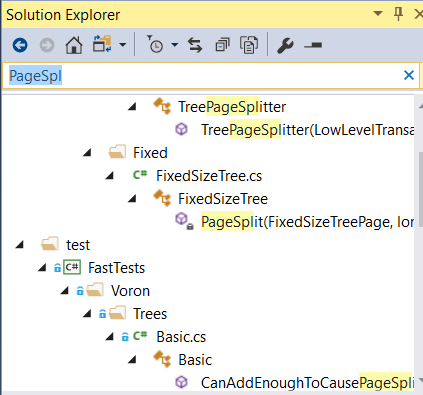The image size is (423, 395).
Task: Collapse the FixedSizeTree.cs file node
Action: coord(110,176)
